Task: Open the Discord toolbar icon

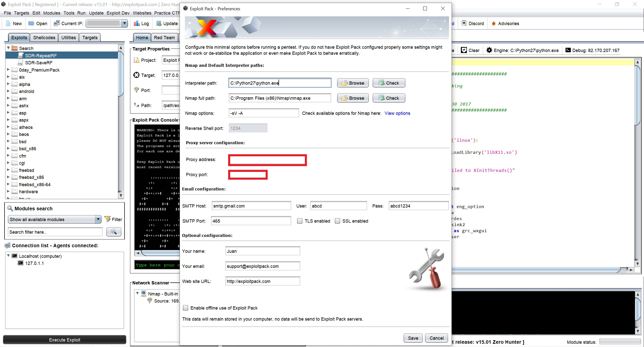Action: [x=464, y=23]
